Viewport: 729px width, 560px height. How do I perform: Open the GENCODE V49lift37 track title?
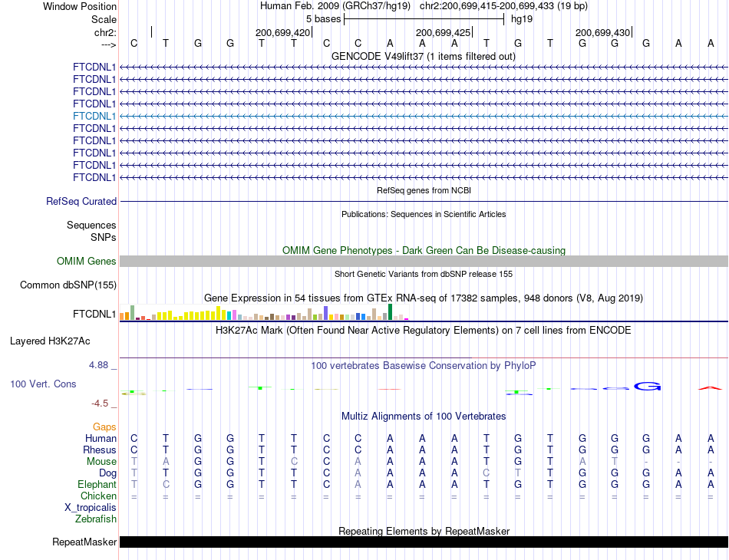[x=424, y=56]
